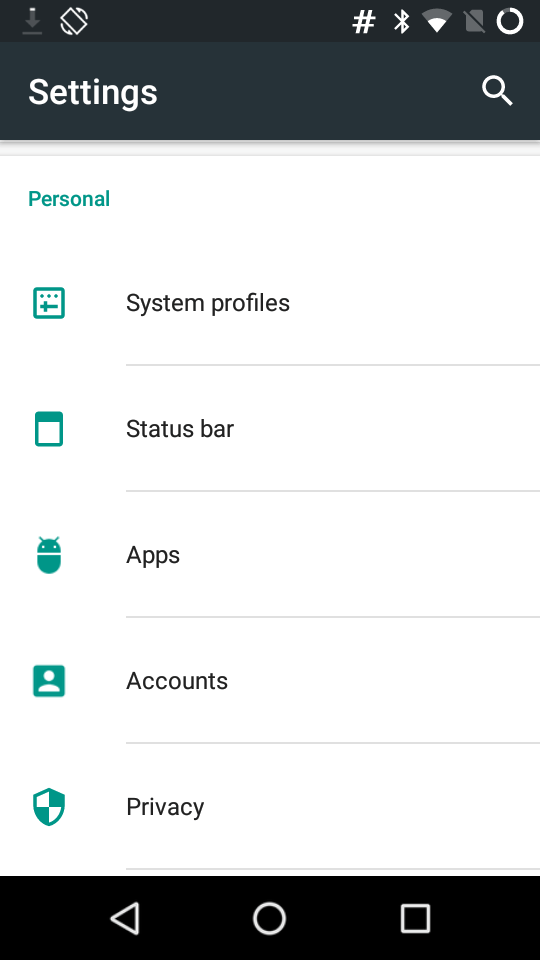Click the Settings title text
The height and width of the screenshot is (960, 540).
click(93, 92)
